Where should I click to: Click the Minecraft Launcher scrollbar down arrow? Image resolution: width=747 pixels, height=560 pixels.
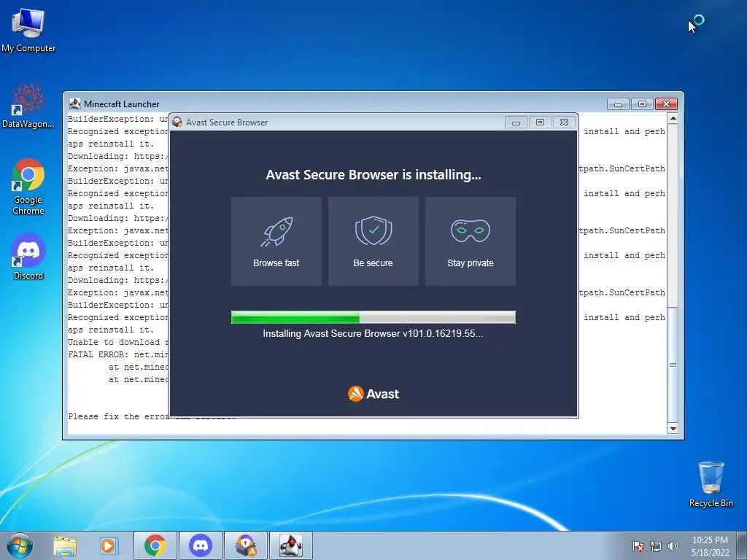(673, 429)
